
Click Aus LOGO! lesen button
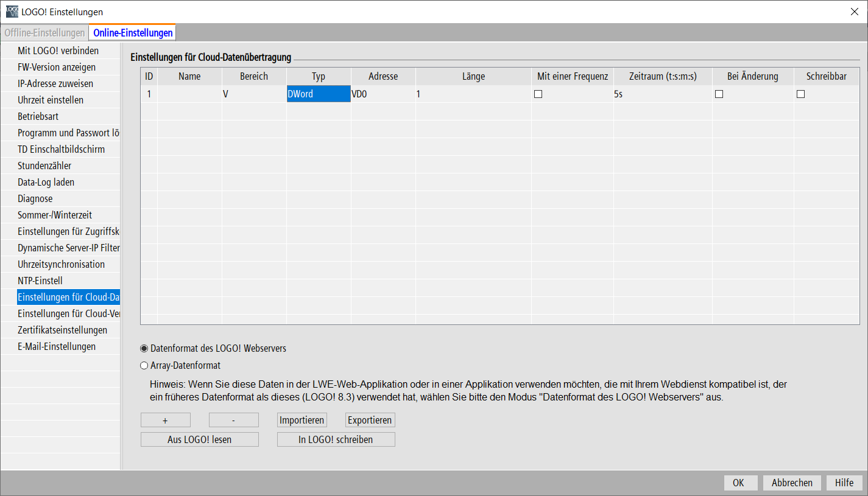click(200, 439)
